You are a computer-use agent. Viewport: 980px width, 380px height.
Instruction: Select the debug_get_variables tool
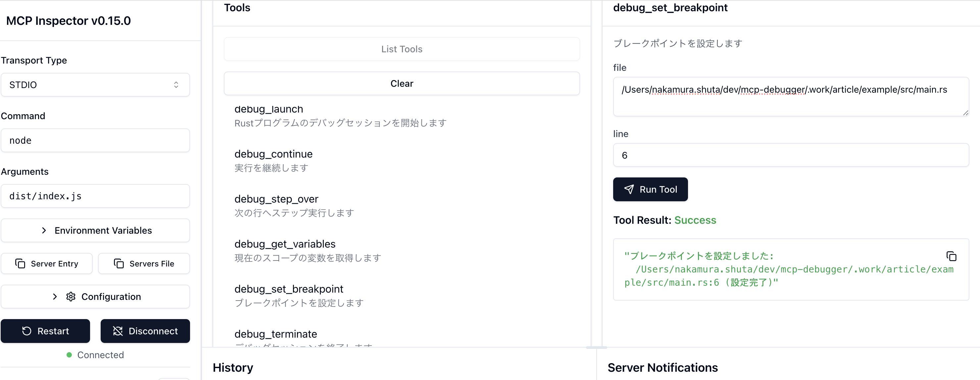click(x=285, y=244)
